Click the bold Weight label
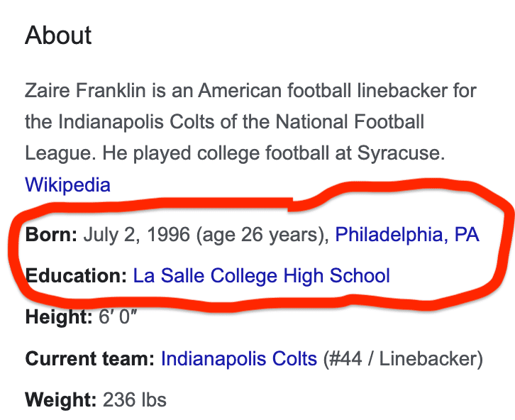515x420 pixels. click(x=60, y=399)
